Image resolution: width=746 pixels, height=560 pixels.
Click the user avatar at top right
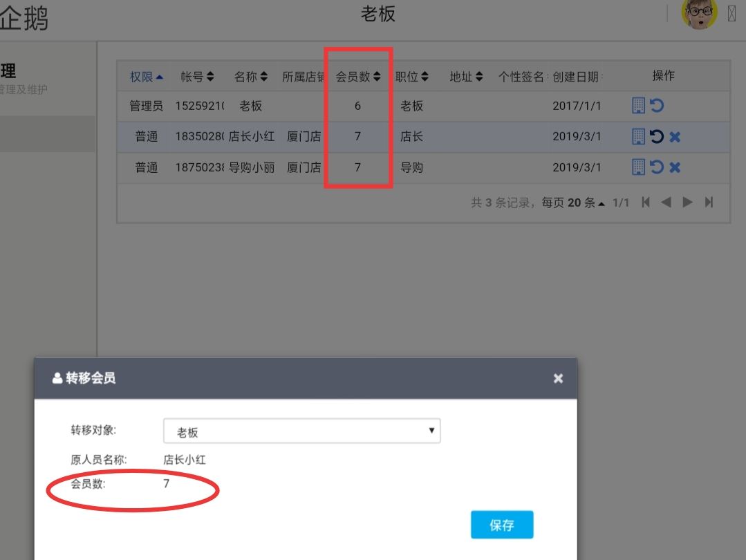[699, 14]
